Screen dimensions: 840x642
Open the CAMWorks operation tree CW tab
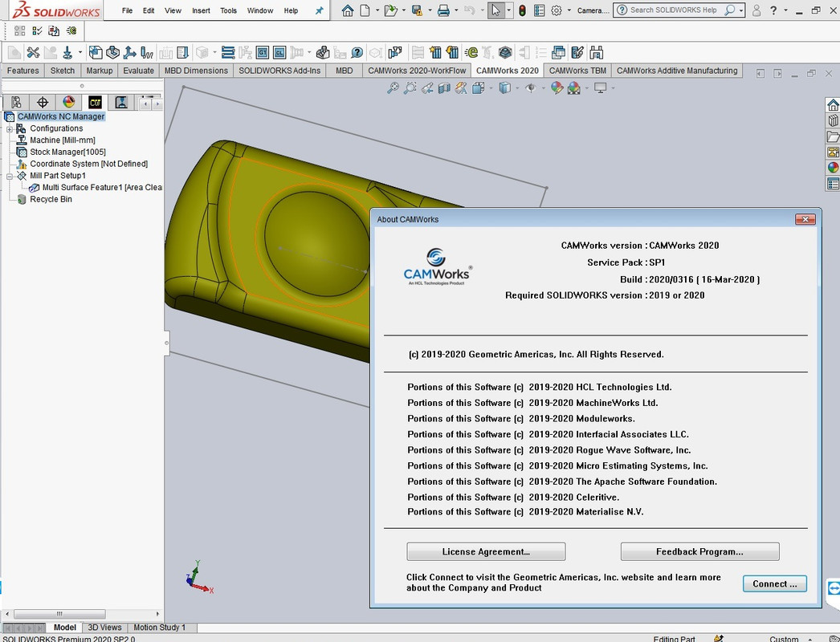[95, 102]
